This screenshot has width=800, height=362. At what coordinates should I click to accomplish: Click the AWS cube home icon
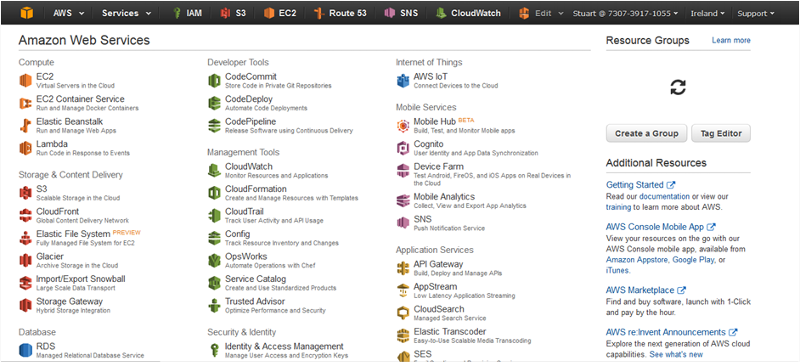point(27,13)
